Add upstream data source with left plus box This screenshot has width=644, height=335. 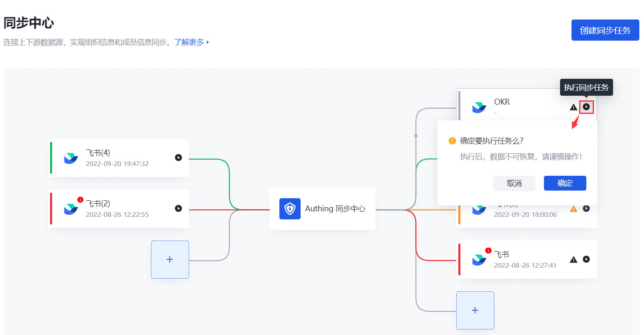tap(170, 260)
